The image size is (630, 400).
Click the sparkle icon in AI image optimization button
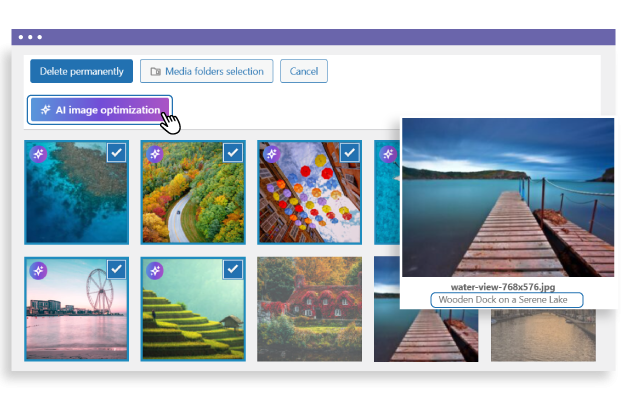click(45, 110)
